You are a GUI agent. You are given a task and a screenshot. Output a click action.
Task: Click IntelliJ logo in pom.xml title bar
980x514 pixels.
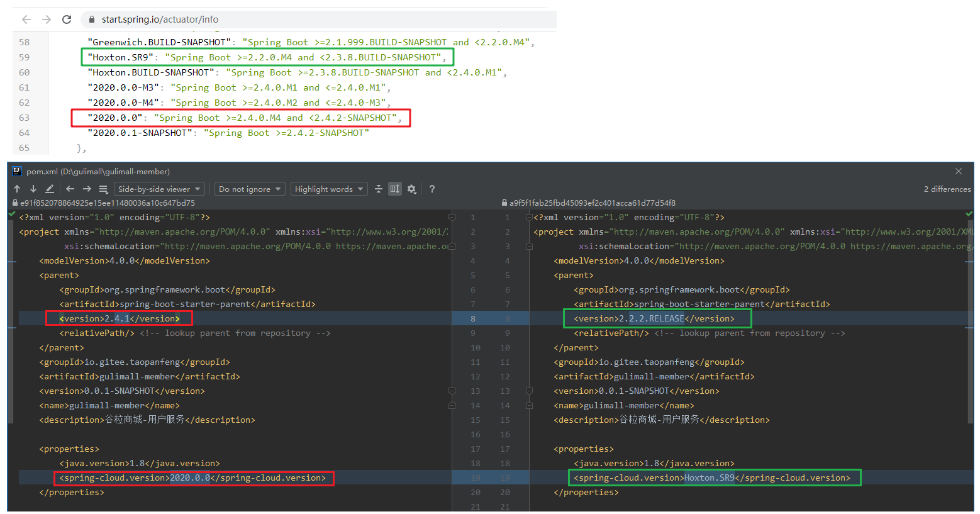coord(17,171)
